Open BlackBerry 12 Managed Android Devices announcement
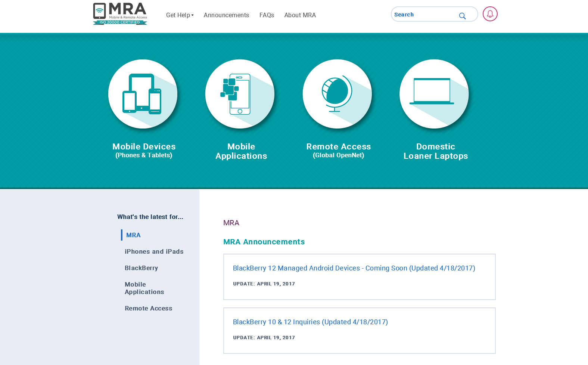The image size is (588, 365). click(x=354, y=268)
